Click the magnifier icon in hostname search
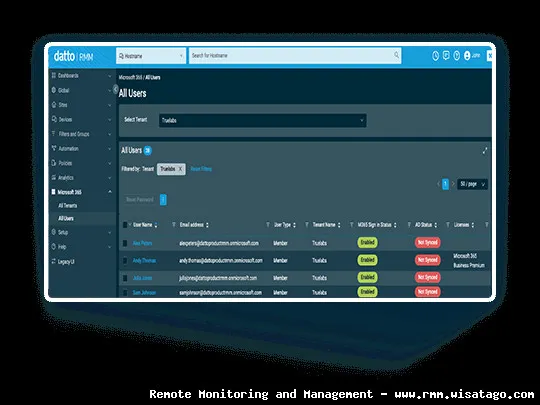Screen dimensions: 540x405 (396, 55)
